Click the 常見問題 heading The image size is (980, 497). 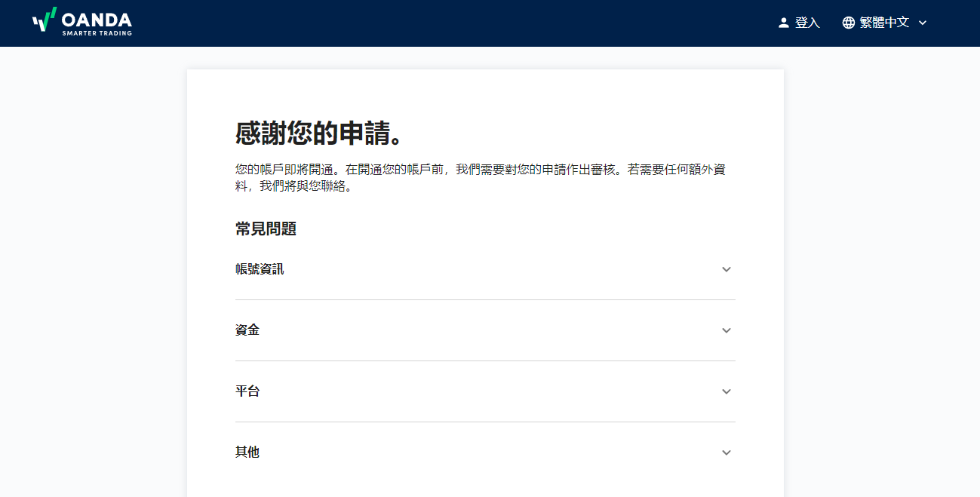(266, 229)
